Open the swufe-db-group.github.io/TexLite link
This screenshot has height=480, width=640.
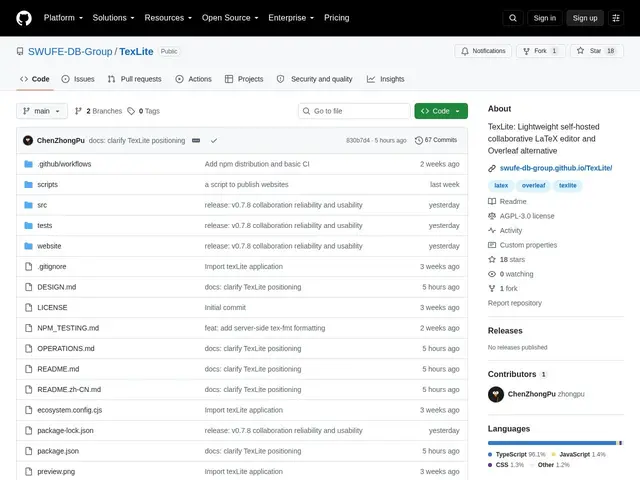click(x=556, y=168)
